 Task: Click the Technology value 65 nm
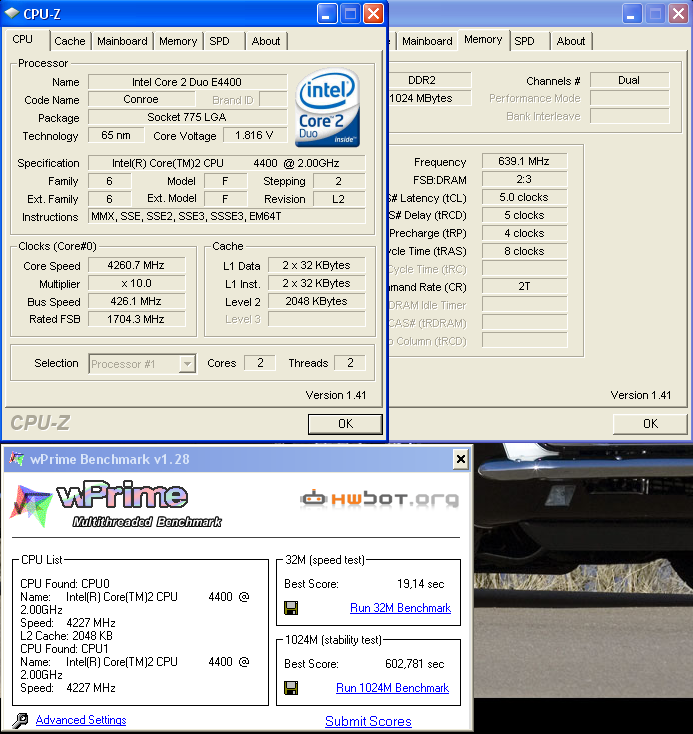(x=116, y=135)
